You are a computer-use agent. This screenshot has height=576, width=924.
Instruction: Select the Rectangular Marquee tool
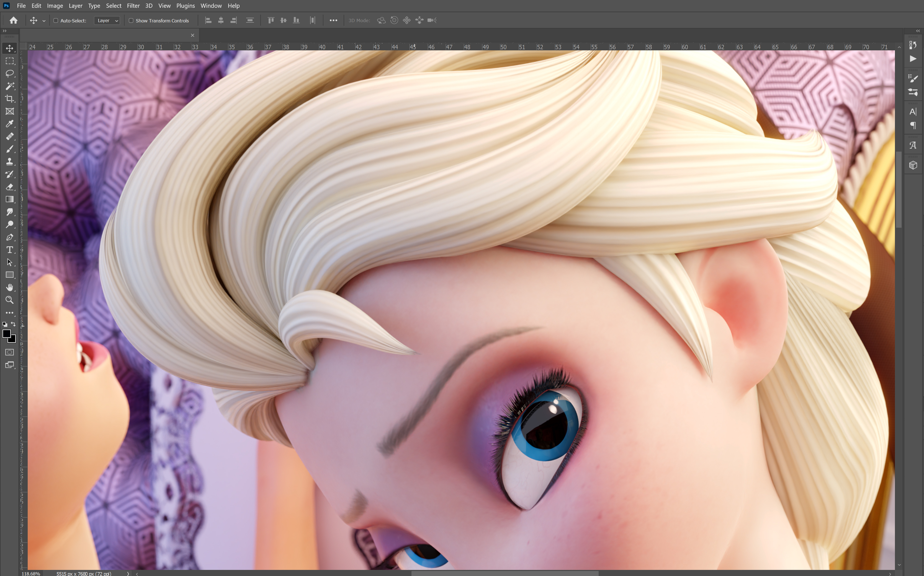pos(9,61)
